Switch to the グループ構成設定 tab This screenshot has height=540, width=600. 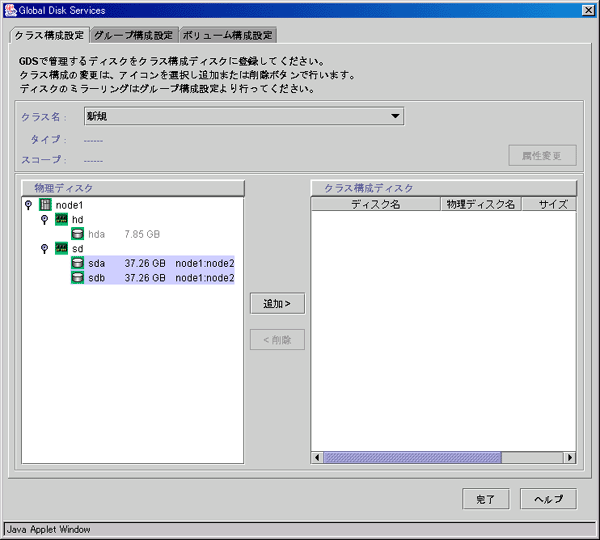134,35
